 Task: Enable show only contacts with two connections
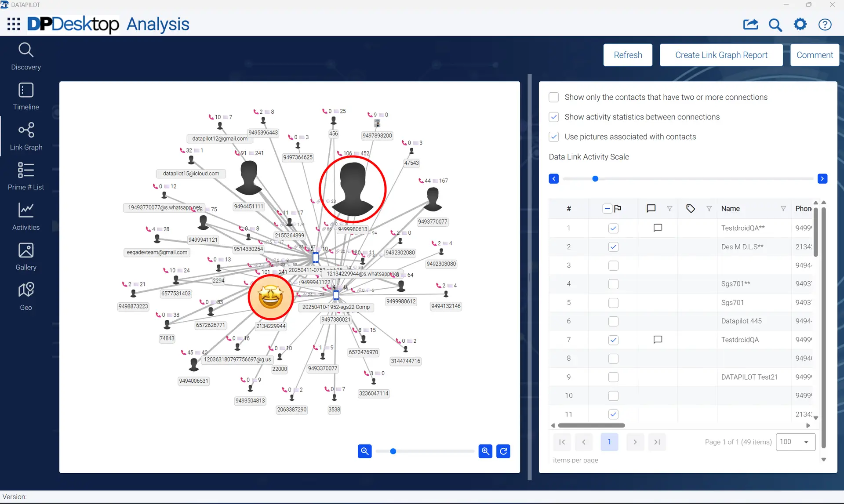(x=554, y=97)
